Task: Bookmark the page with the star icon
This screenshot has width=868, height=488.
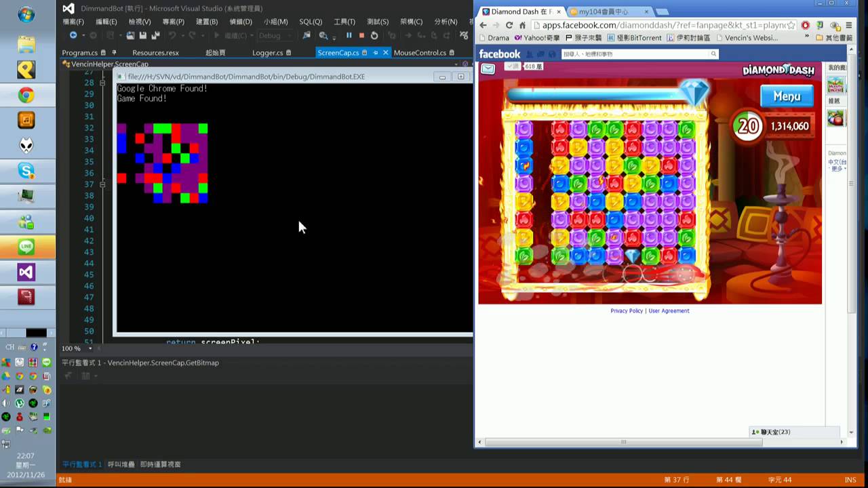Action: click(791, 25)
